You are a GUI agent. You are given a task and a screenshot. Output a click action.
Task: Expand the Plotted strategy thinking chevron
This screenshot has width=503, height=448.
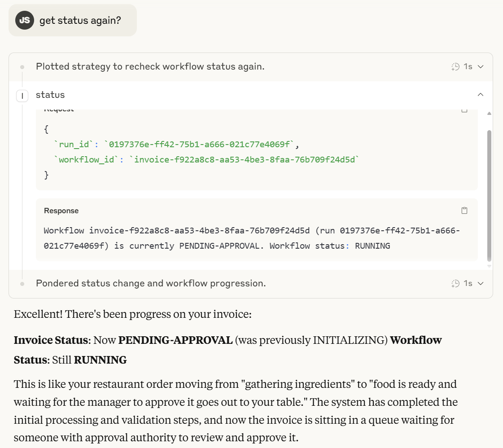pyautogui.click(x=481, y=67)
